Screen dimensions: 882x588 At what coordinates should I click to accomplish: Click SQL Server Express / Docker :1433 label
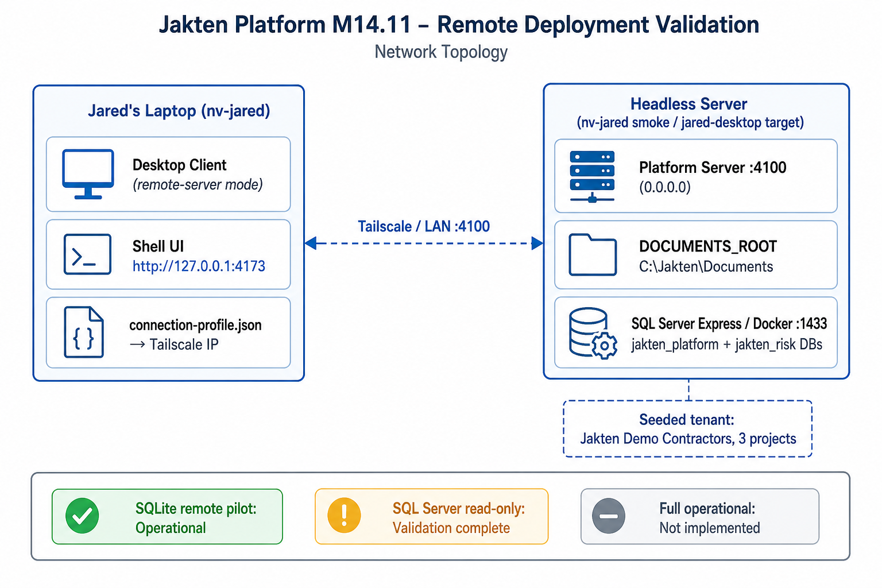coord(729,324)
